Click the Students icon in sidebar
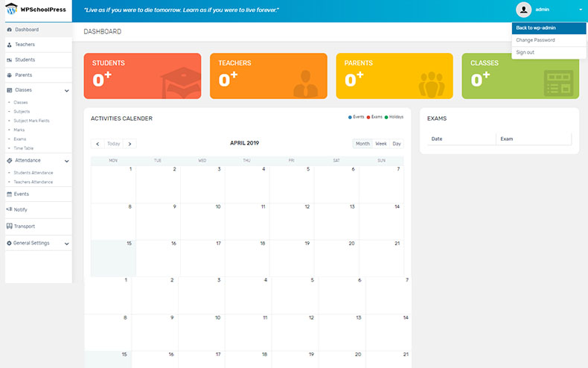 coord(9,60)
